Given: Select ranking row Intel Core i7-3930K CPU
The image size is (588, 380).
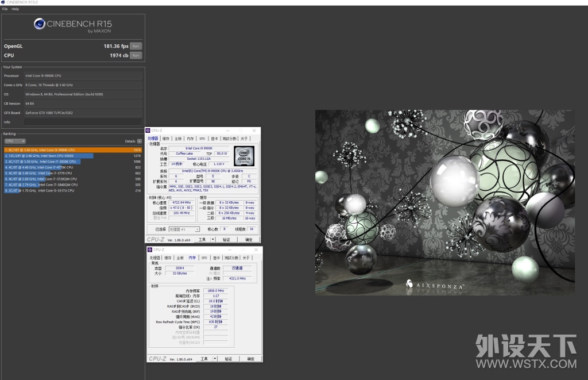Looking at the screenshot, I should (x=73, y=162).
